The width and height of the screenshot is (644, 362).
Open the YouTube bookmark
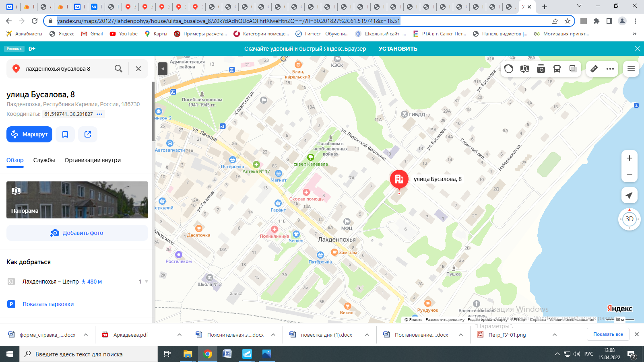coord(124,34)
